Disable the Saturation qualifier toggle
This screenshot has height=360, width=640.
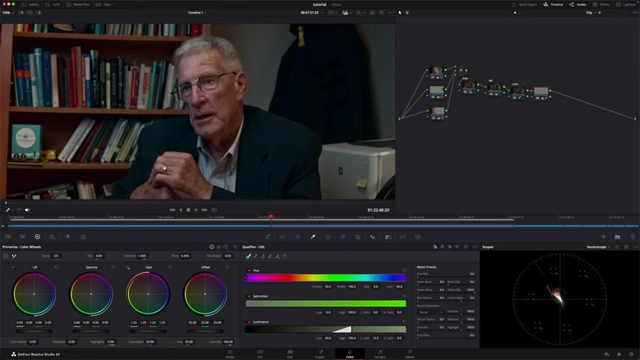[249, 296]
